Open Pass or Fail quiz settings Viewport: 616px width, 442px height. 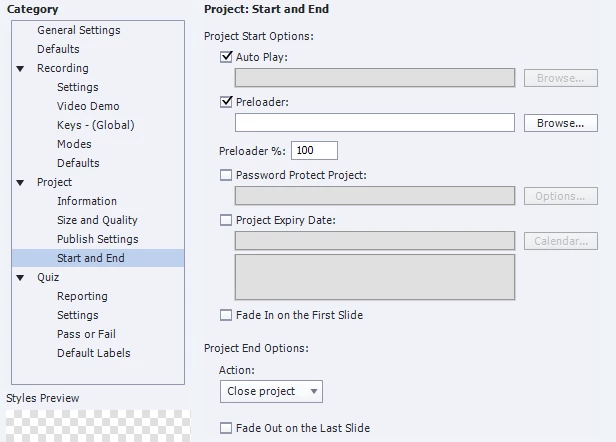click(86, 334)
